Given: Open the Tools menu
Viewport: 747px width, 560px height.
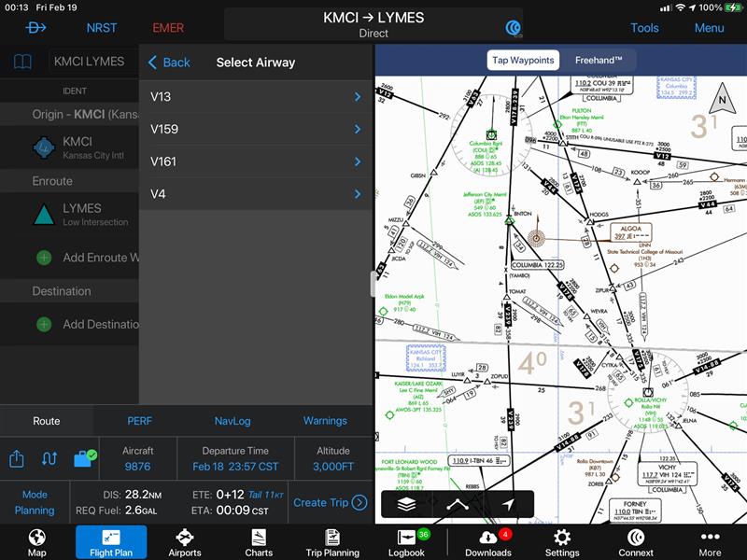Looking at the screenshot, I should tap(644, 28).
